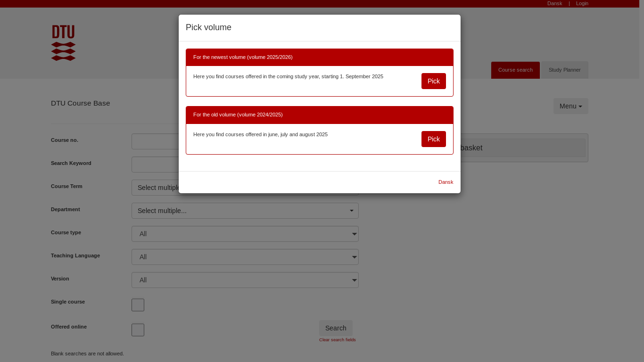Expand Version dropdown

pos(245,280)
